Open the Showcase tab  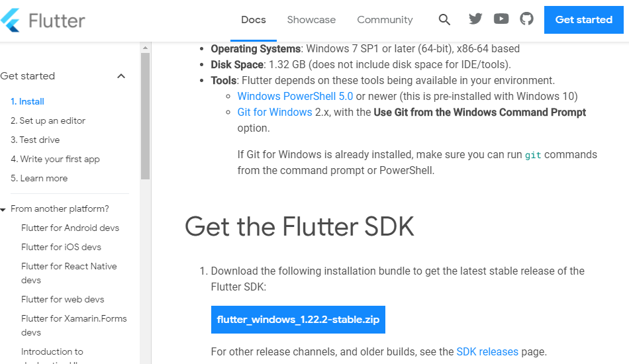coord(311,20)
